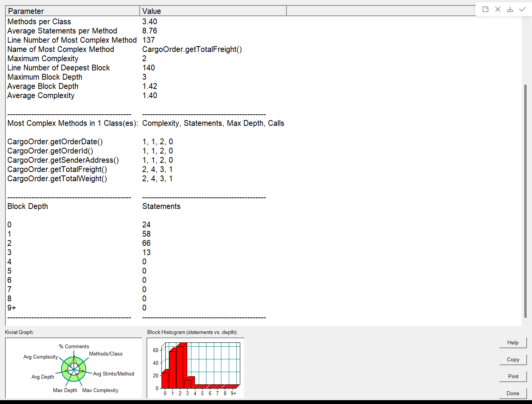Click the value 140
This screenshot has width=532, height=404.
click(x=149, y=68)
